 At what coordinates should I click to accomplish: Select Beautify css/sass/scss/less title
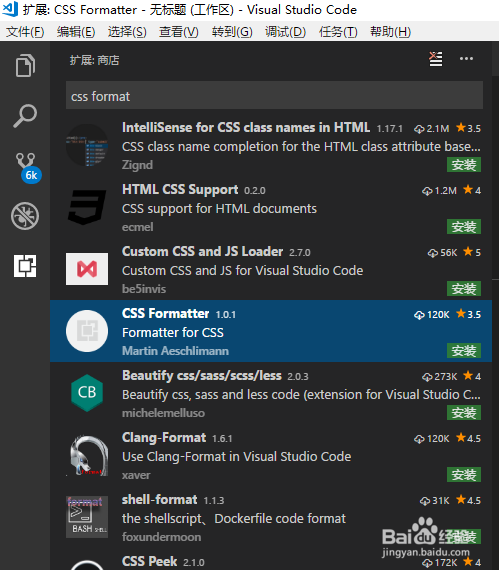click(x=202, y=376)
